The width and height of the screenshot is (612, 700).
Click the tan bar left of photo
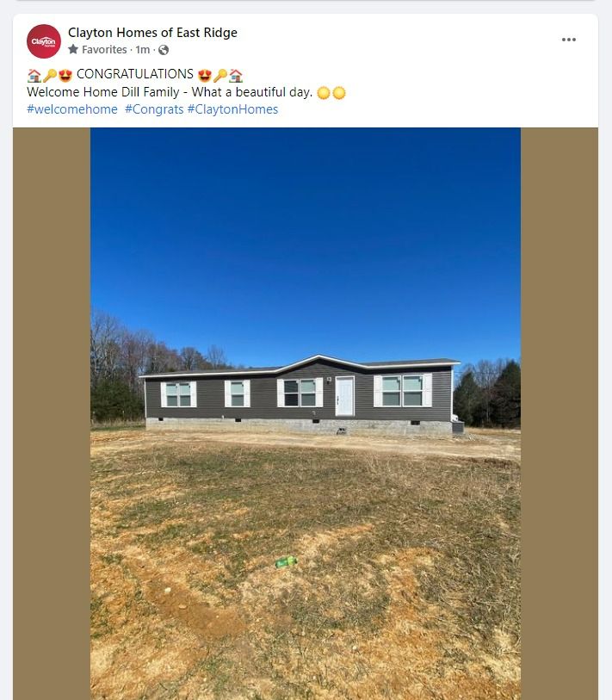coord(52,413)
